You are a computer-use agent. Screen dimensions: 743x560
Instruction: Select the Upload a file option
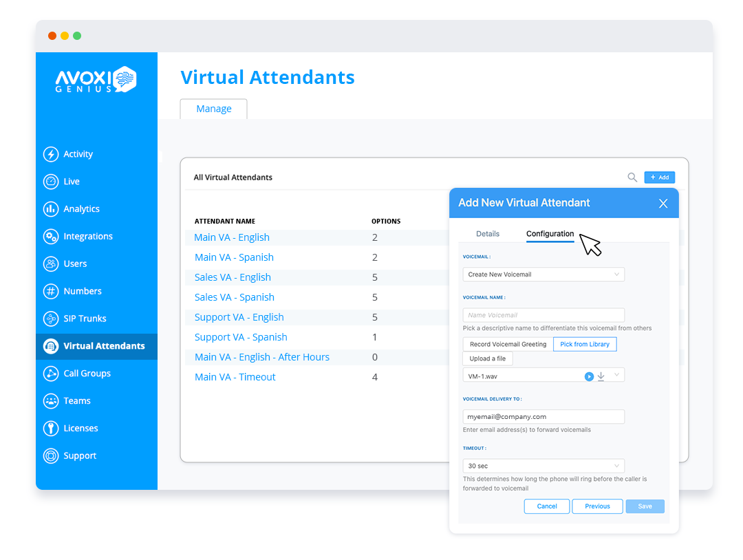click(487, 358)
